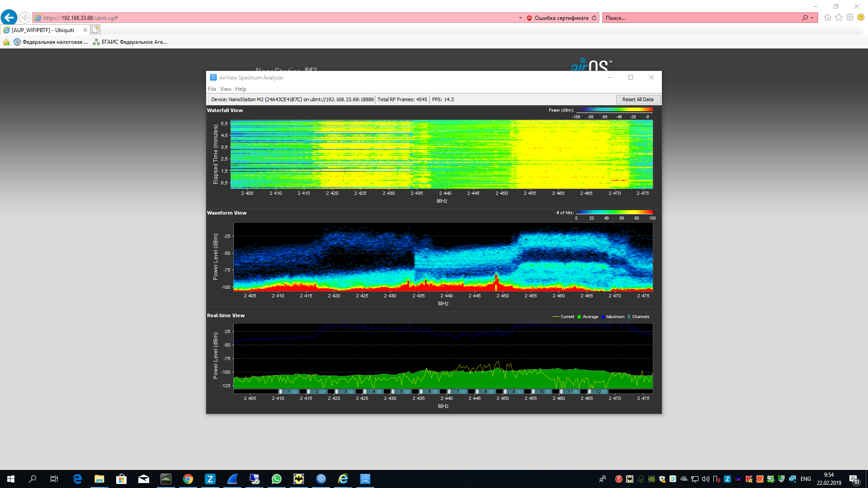
Task: Open Wireshark shark fin taskbar icon
Action: point(232,479)
